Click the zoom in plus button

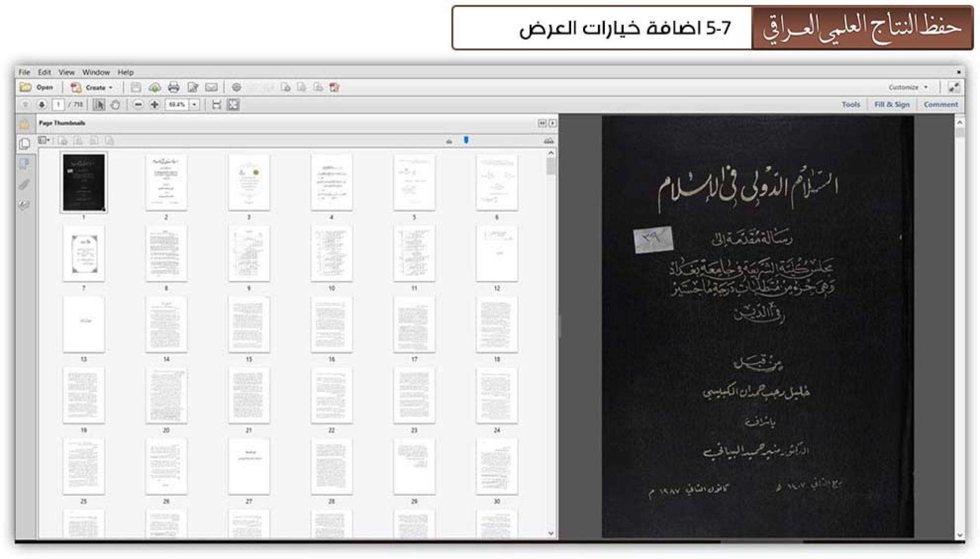pyautogui.click(x=154, y=105)
